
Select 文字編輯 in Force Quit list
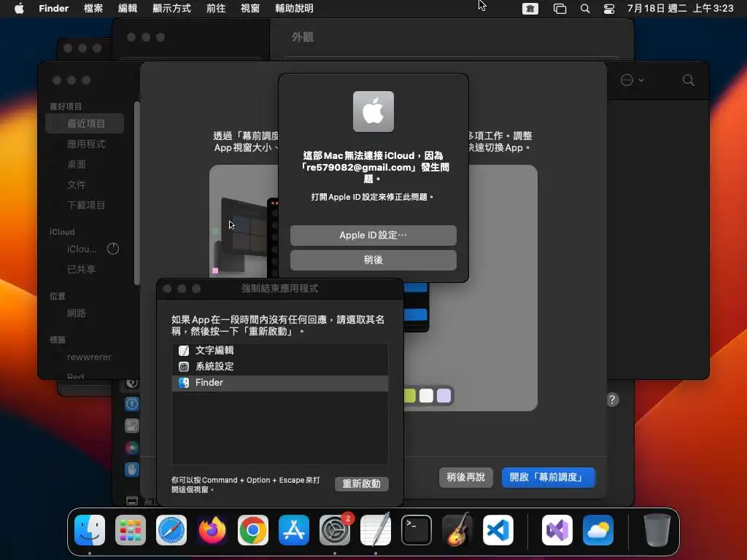pyautogui.click(x=279, y=351)
